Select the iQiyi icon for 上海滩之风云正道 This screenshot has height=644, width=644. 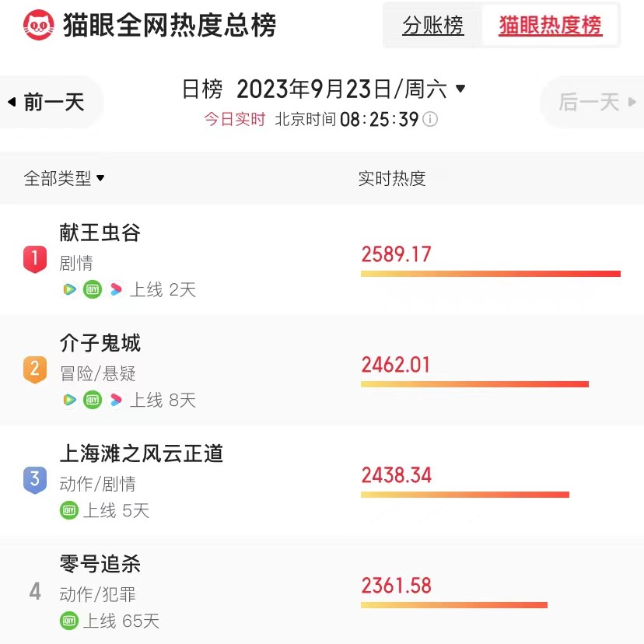[x=70, y=511]
